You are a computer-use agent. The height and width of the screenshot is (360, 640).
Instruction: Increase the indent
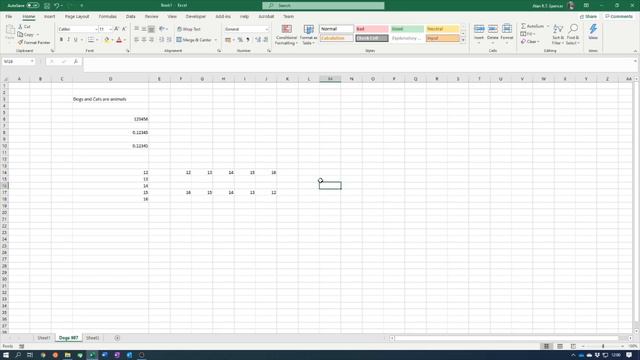pyautogui.click(x=169, y=40)
